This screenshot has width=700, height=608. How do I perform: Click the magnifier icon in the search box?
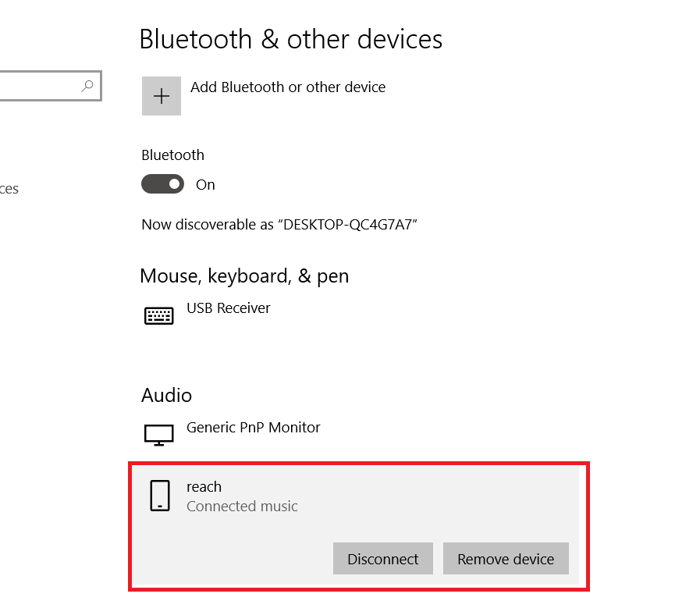pyautogui.click(x=87, y=86)
